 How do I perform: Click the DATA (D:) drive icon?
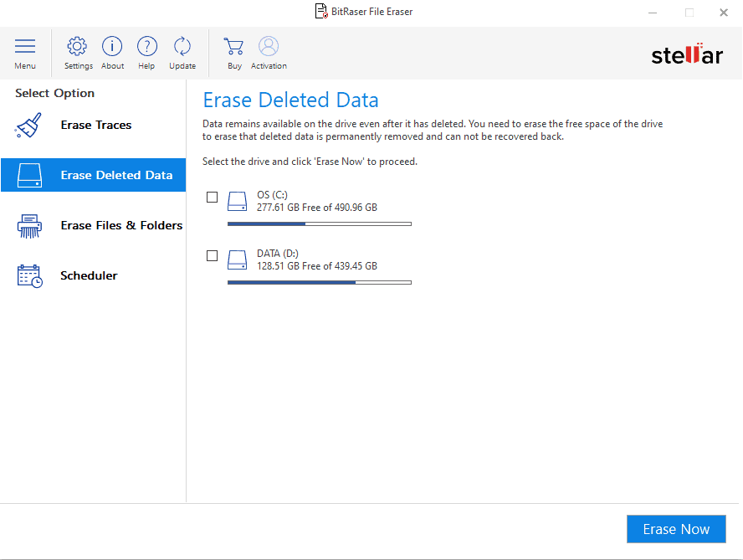point(237,259)
